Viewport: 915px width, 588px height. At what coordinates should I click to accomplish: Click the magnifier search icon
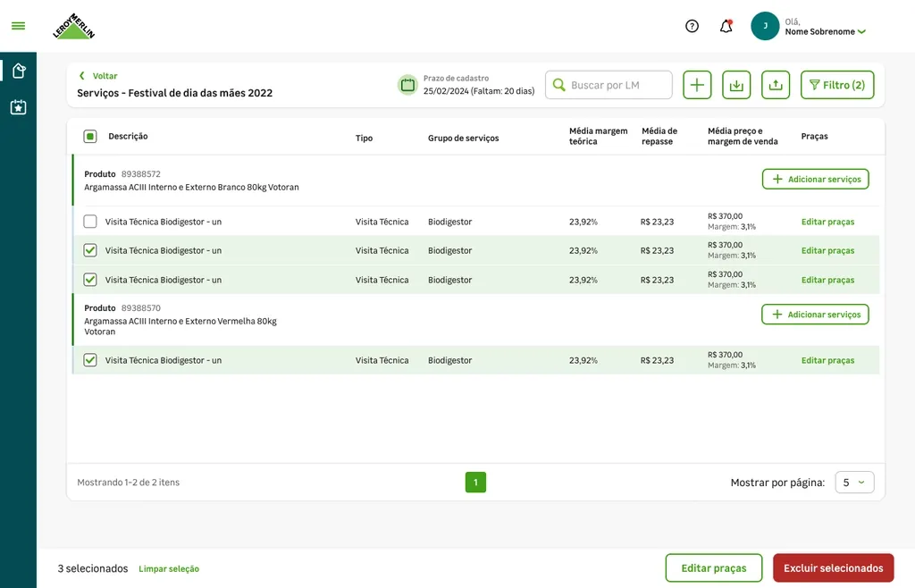(558, 85)
